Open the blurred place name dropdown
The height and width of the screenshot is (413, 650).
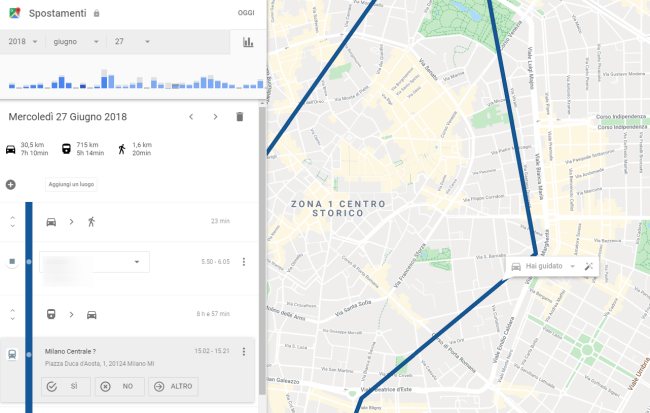tap(95, 262)
